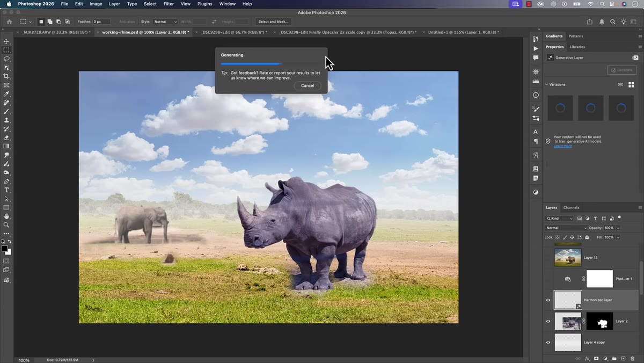644x363 pixels.
Task: Open the Properties panel menu
Action: [x=640, y=47]
